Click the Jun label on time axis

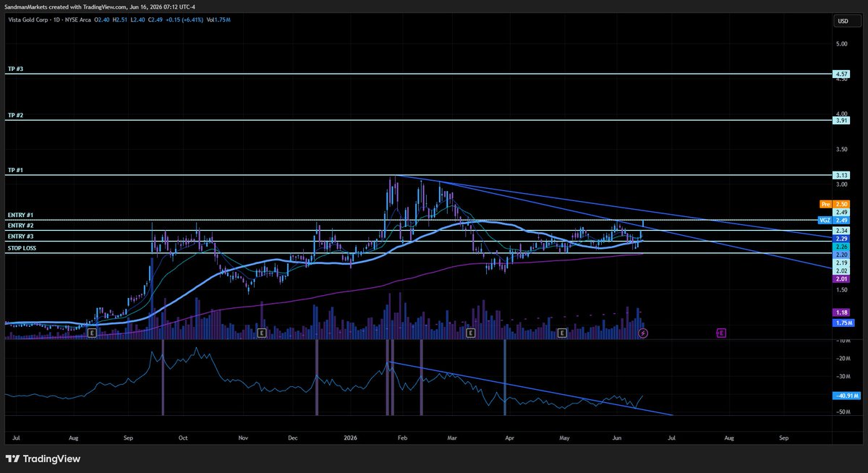[x=617, y=438]
